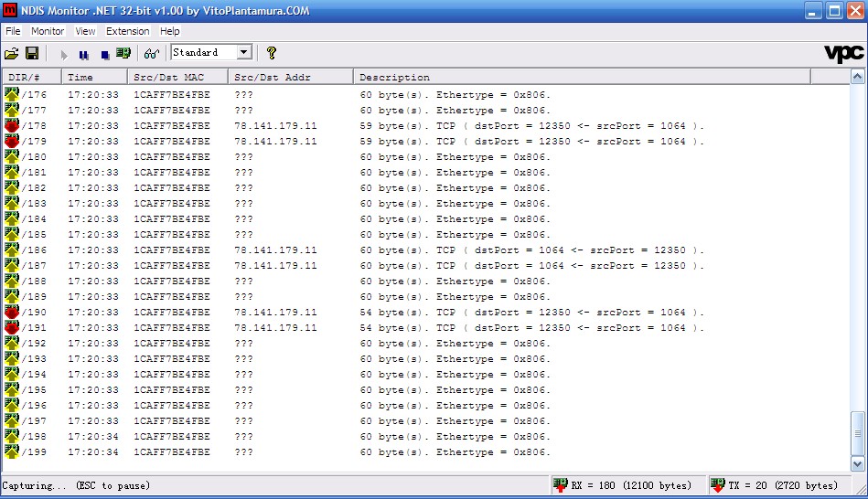
Task: Select transmitted packet icon for row /179
Action: coord(12,141)
